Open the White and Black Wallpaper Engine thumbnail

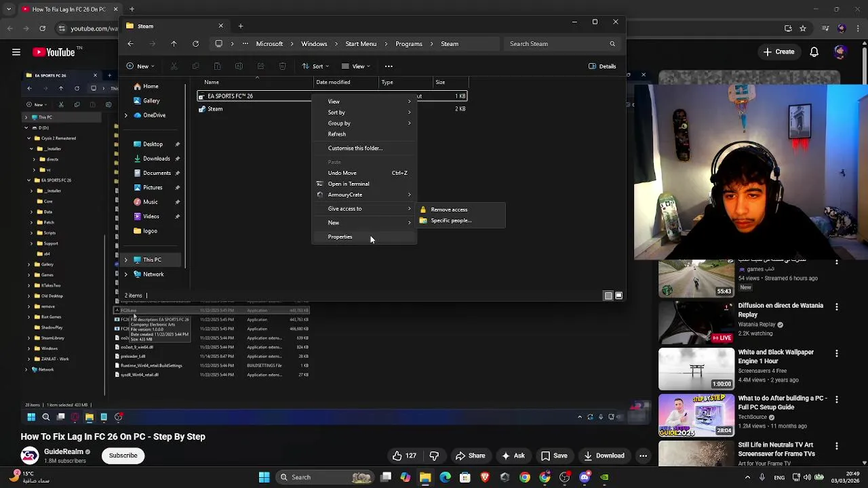696,369
